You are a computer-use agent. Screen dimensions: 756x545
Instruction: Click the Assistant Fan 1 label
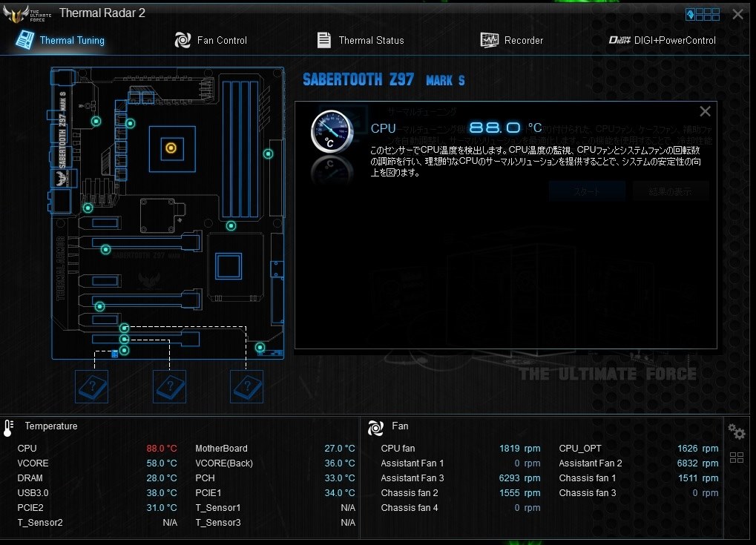[412, 463]
